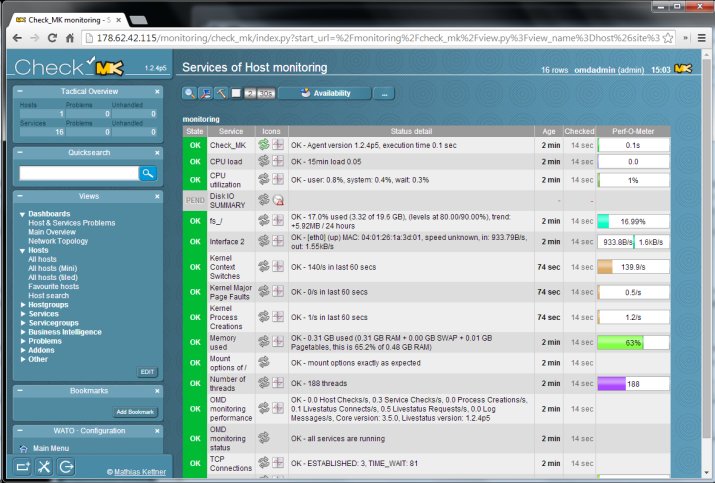Close the Bookmarks snapin

157,391
